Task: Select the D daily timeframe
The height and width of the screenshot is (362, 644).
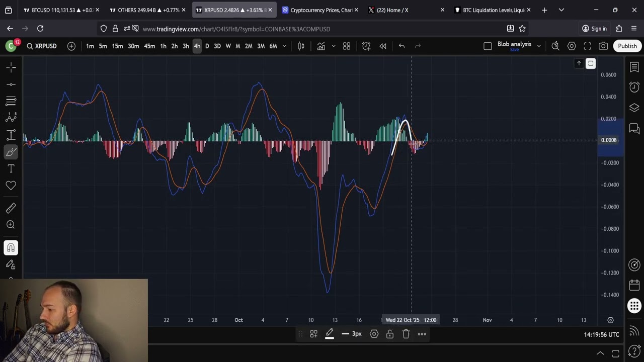Action: (207, 46)
